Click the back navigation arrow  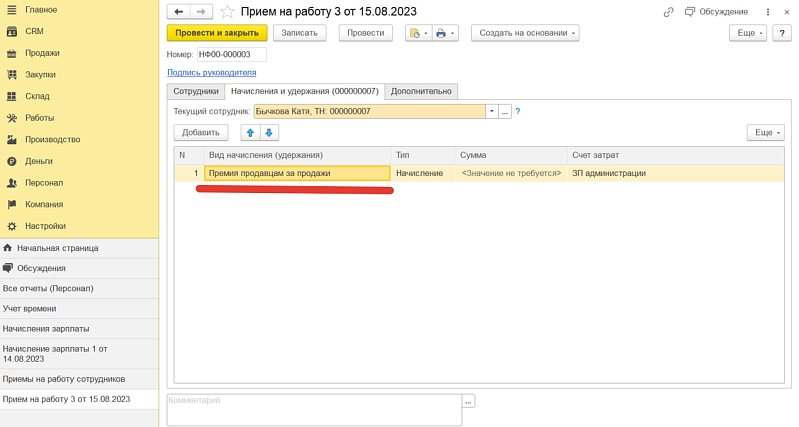click(x=179, y=11)
